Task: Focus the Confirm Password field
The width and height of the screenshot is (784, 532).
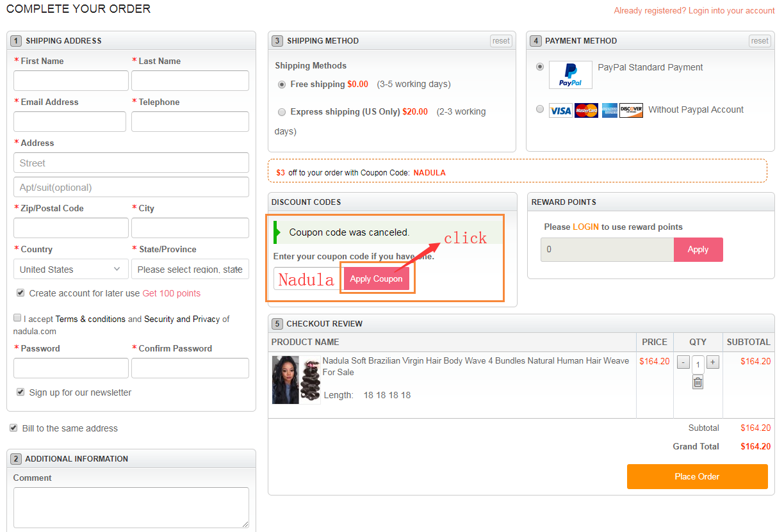Action: (x=190, y=368)
